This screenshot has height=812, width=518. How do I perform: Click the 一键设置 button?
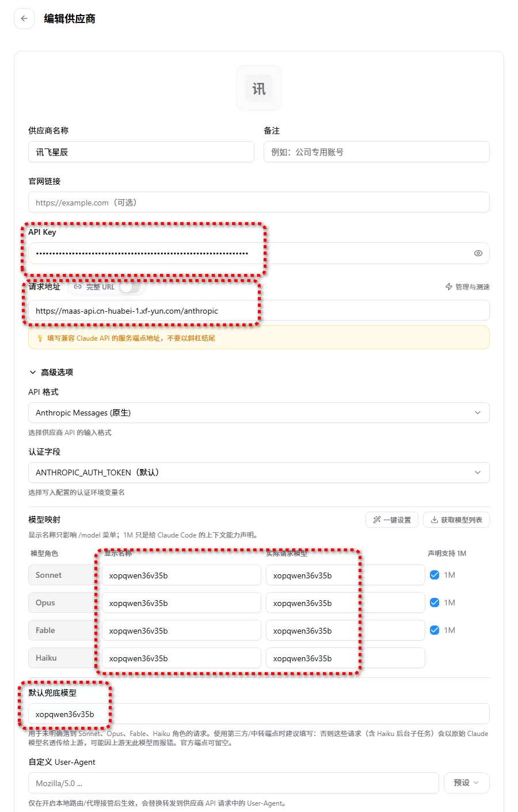pyautogui.click(x=392, y=520)
